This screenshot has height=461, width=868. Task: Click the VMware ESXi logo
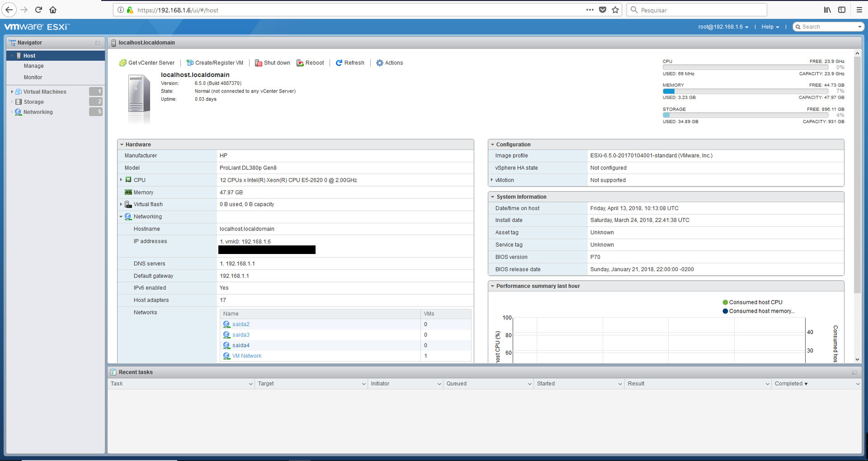tap(37, 27)
